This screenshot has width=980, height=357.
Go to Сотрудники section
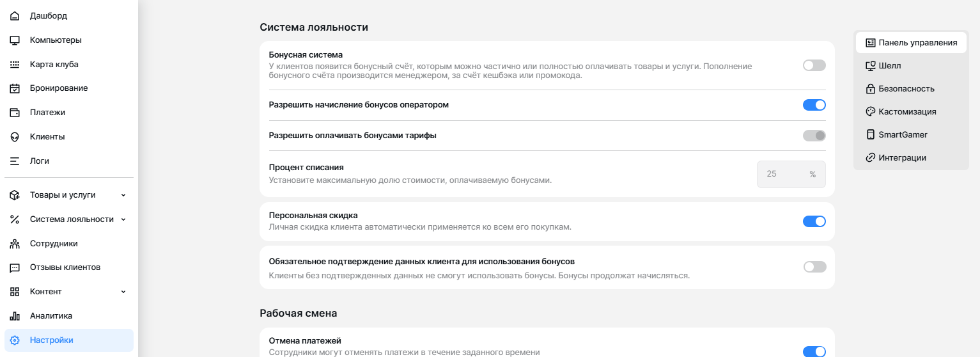(69, 244)
